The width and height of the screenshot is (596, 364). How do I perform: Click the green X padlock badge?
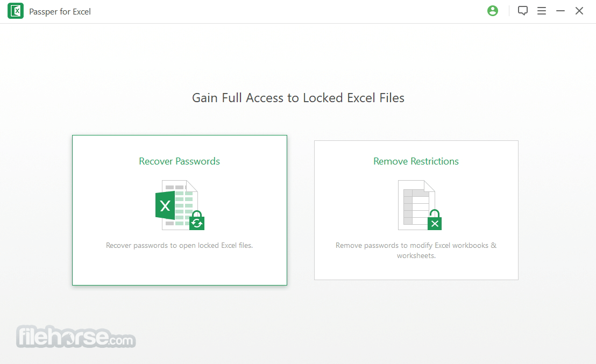pyautogui.click(x=435, y=220)
